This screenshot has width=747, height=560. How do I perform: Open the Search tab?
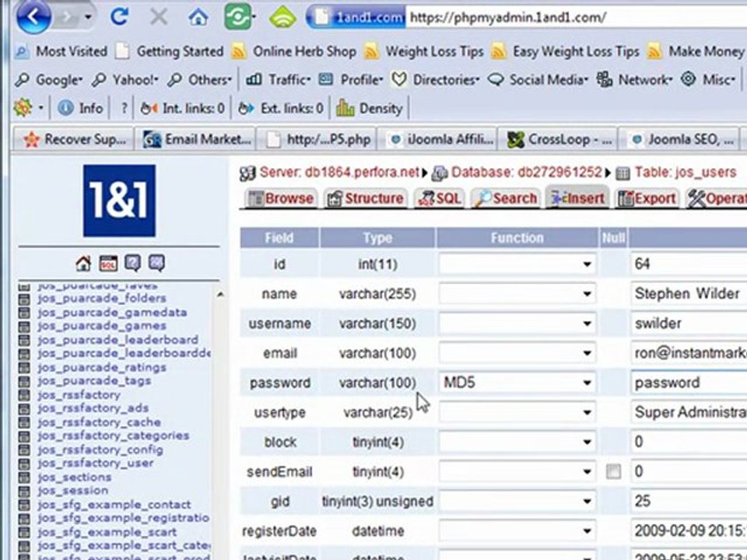[506, 198]
